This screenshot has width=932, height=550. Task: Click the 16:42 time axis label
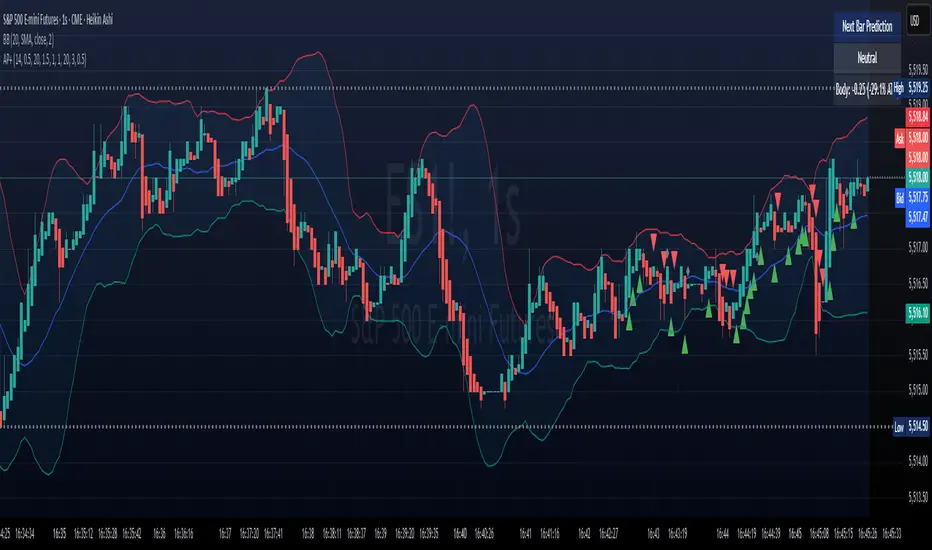pyautogui.click(x=584, y=533)
